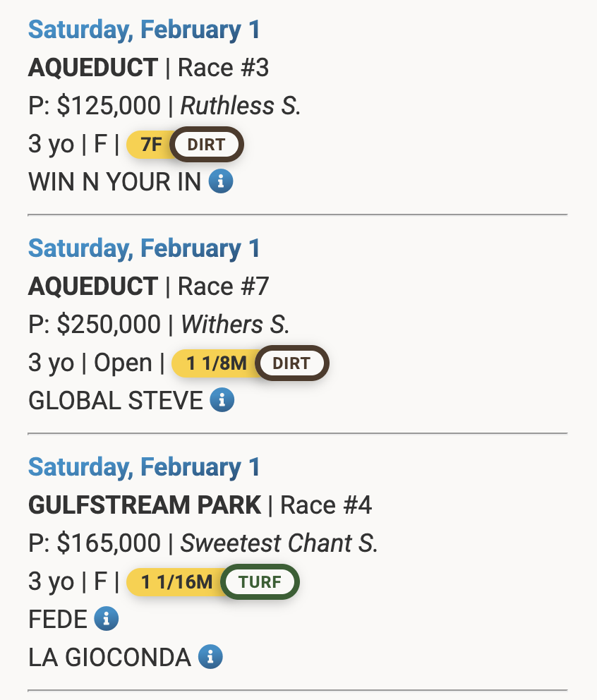Screen dimensions: 597x700
Task: Click the horse name GLOBAL STEVE
Action: click(x=116, y=401)
